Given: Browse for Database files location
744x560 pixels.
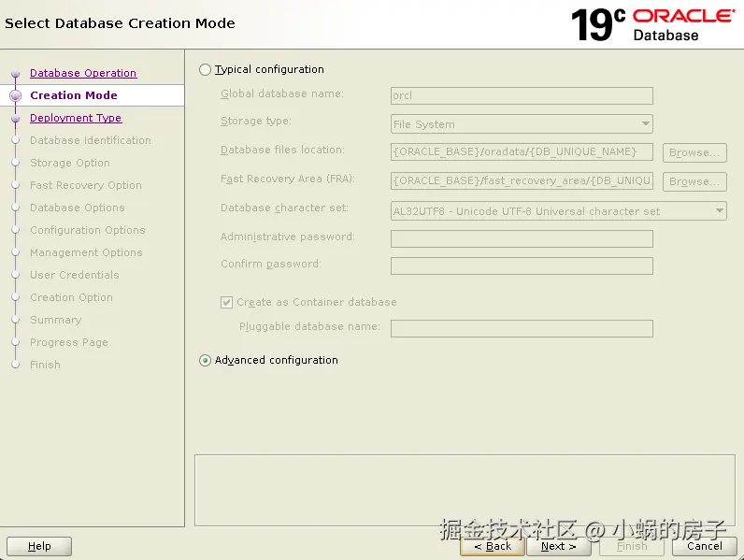Looking at the screenshot, I should point(694,152).
